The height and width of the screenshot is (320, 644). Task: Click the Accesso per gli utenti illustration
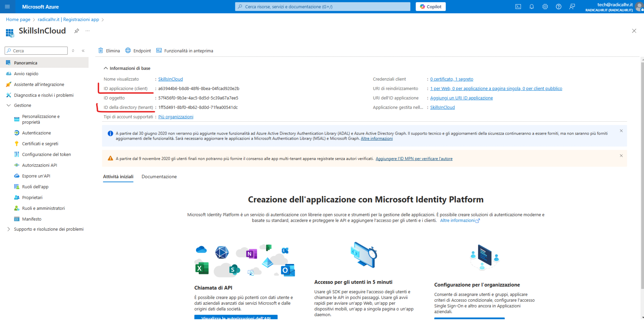tap(364, 255)
